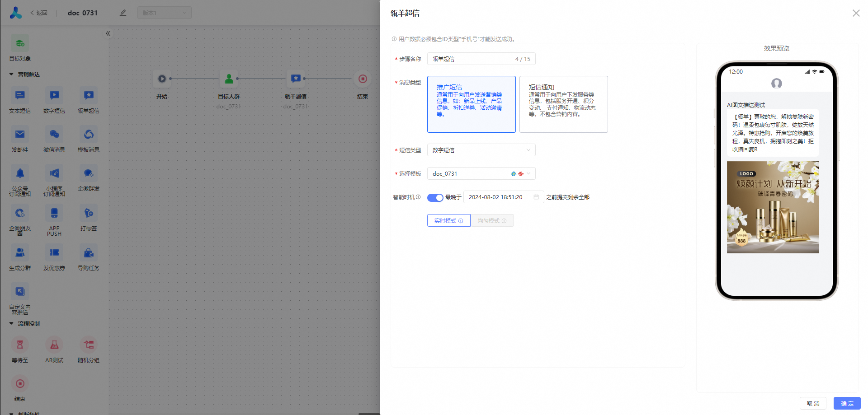This screenshot has width=868, height=415.
Task: Click the 结束 end node on canvas
Action: point(363,79)
